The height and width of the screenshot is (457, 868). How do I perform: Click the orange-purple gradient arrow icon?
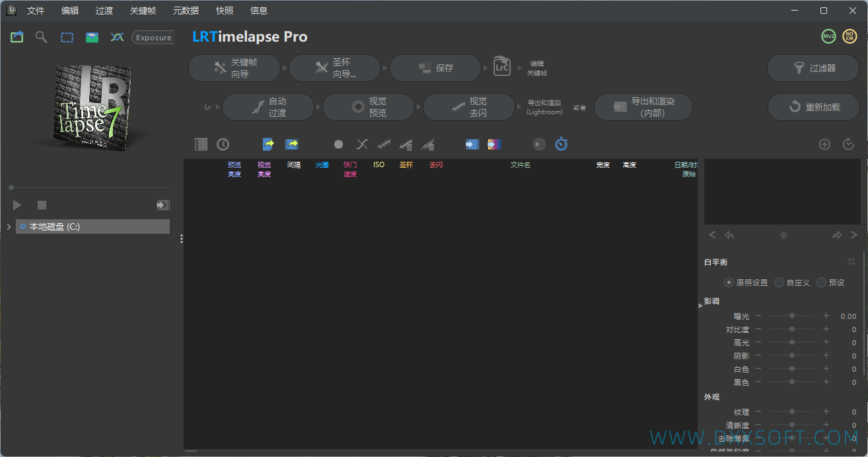494,144
